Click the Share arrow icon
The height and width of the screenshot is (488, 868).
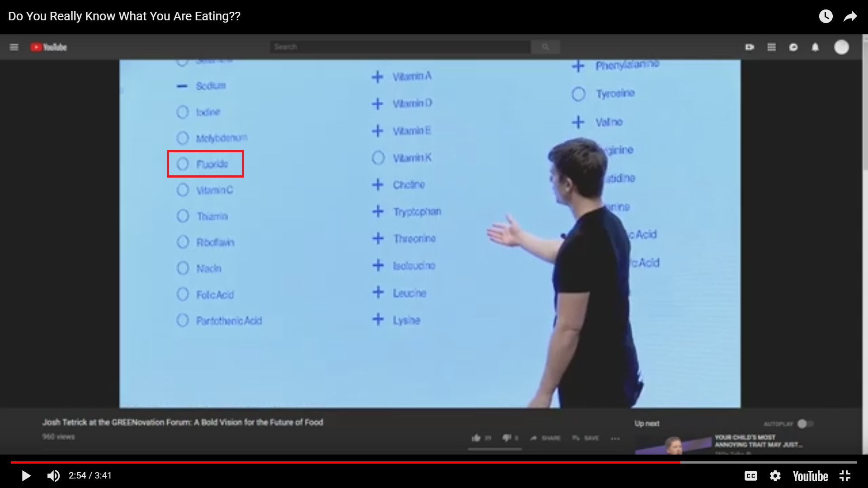(x=850, y=17)
